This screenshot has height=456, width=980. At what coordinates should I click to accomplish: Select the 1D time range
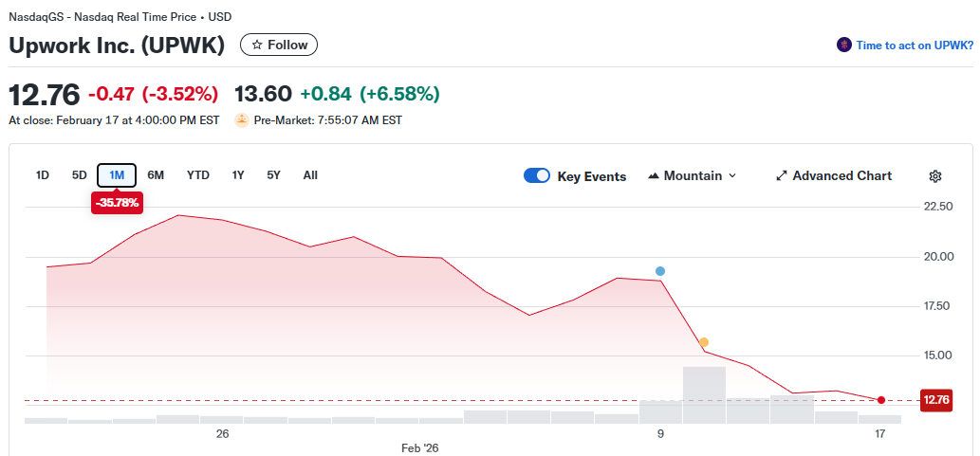click(43, 175)
